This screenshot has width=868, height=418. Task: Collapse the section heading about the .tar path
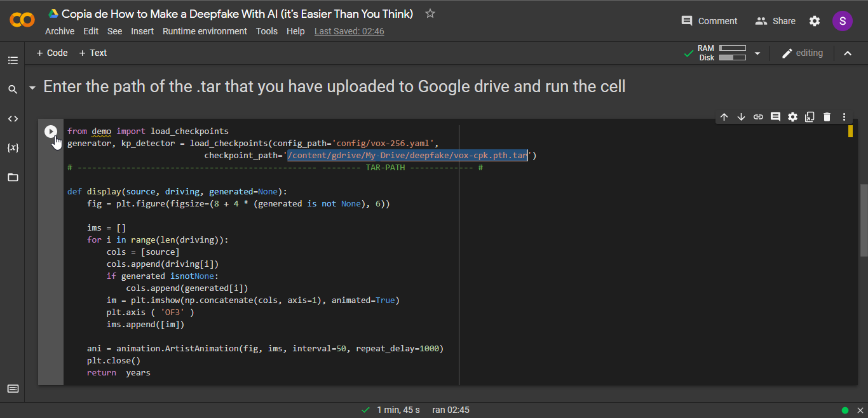[x=32, y=86]
